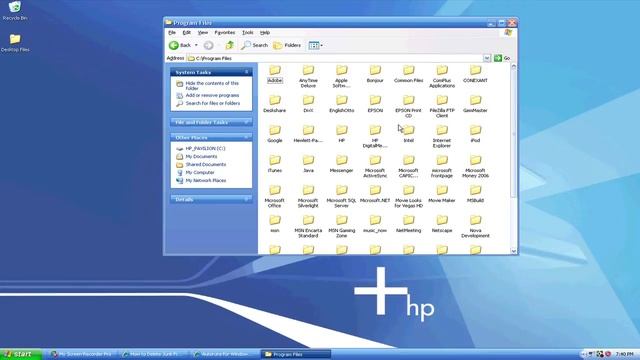
Task: Select the Movie Maker folder
Action: [x=442, y=194]
